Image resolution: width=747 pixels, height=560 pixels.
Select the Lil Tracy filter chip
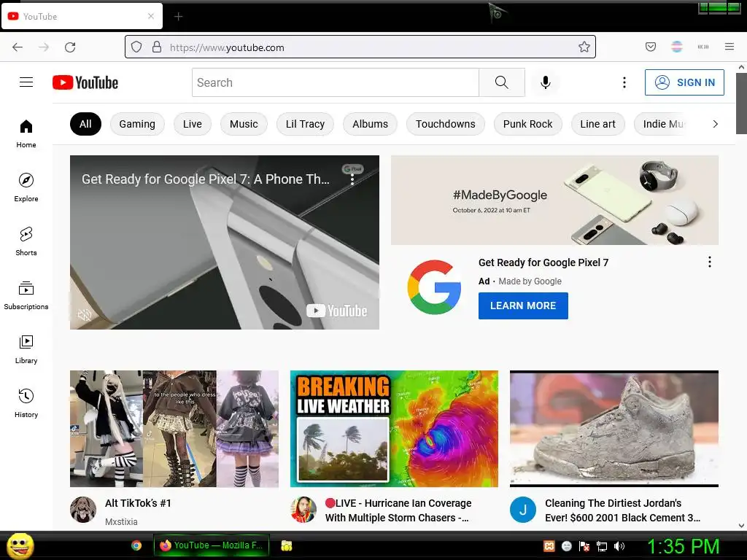coord(306,124)
